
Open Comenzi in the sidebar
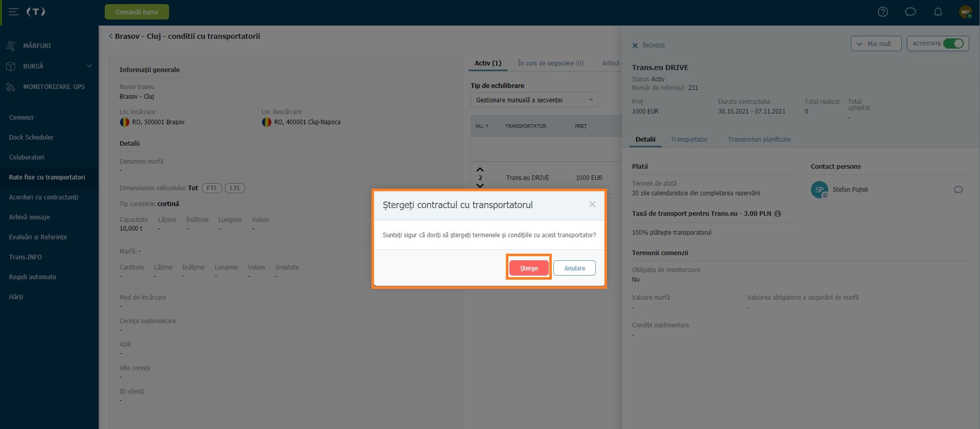pos(21,117)
